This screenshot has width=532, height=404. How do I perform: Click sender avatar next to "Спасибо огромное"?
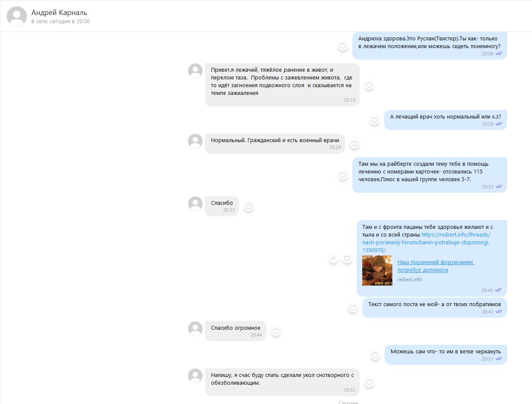[x=196, y=329]
